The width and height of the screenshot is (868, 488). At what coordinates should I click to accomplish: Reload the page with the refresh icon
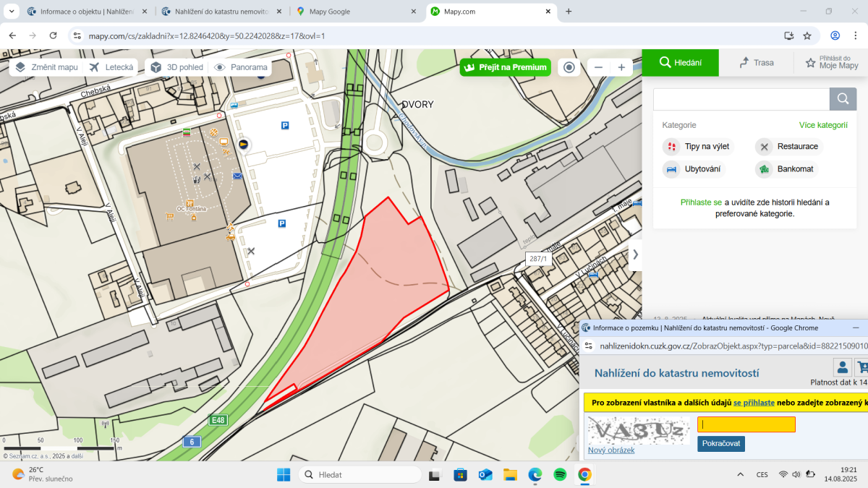(53, 35)
